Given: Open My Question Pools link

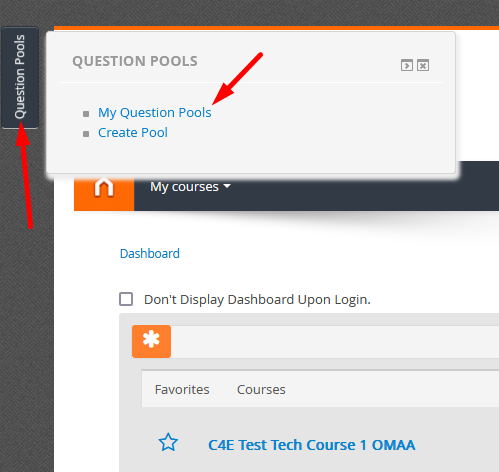Looking at the screenshot, I should (x=155, y=113).
